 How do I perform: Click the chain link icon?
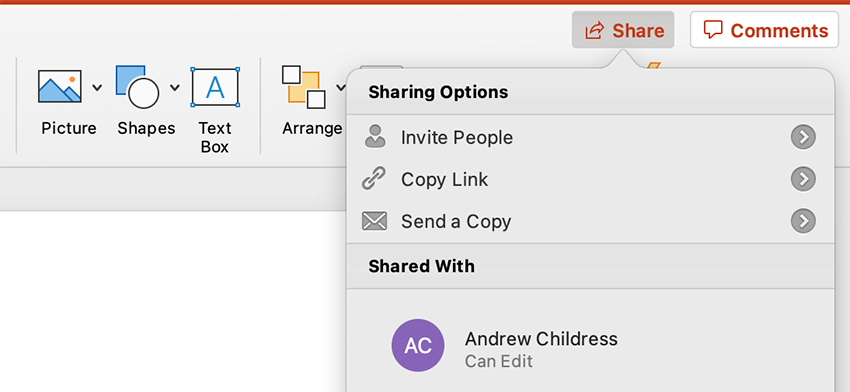374,178
